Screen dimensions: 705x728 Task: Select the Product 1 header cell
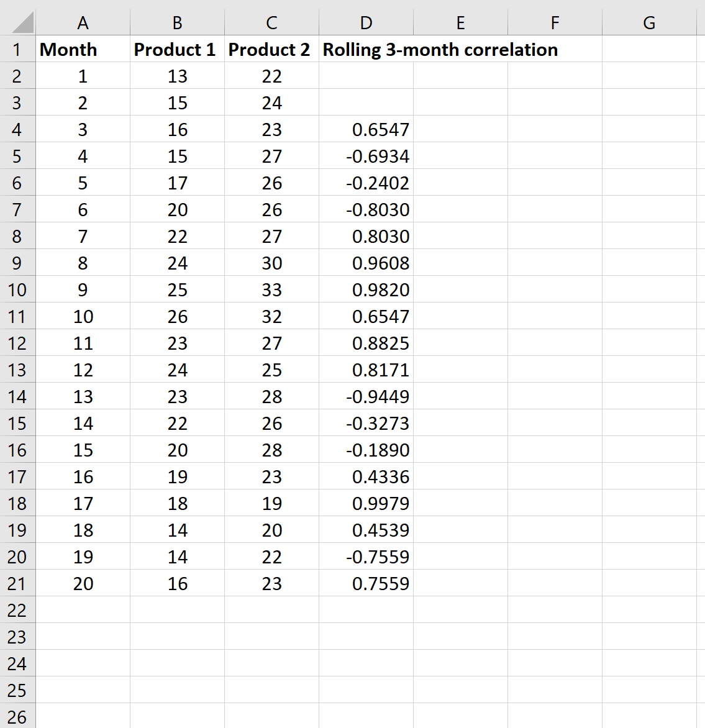176,50
